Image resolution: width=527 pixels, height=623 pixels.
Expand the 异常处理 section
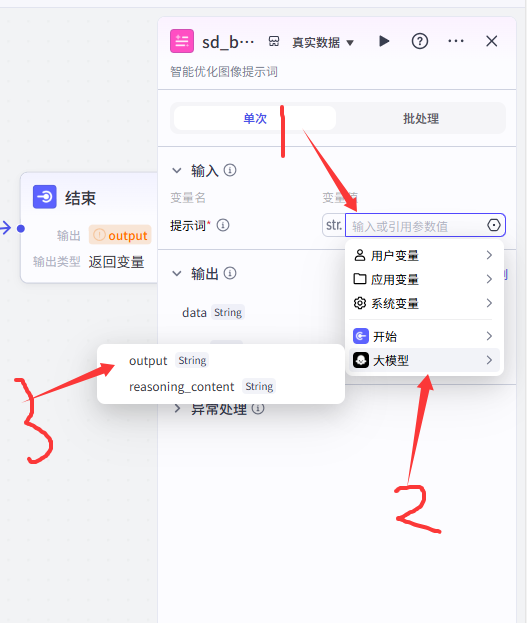[177, 409]
